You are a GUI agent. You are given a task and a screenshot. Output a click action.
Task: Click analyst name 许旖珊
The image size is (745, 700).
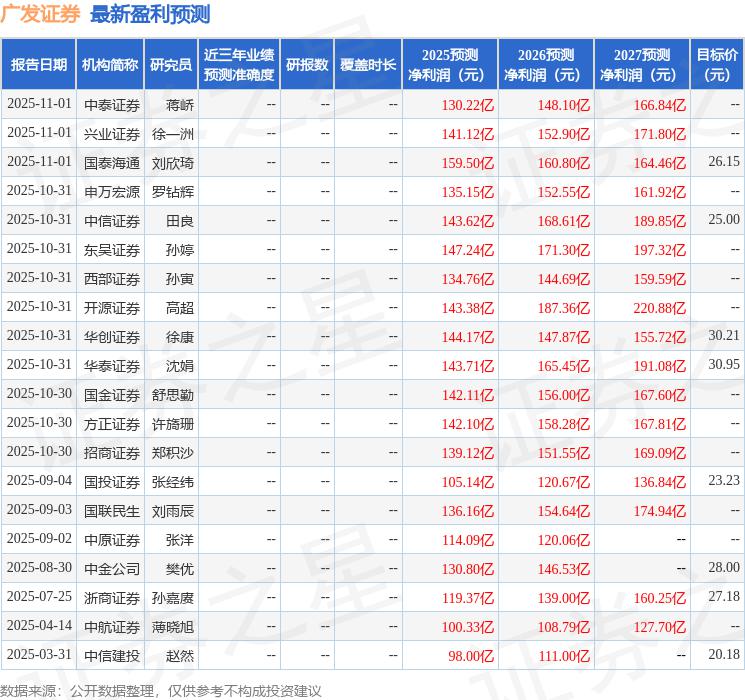172,424
